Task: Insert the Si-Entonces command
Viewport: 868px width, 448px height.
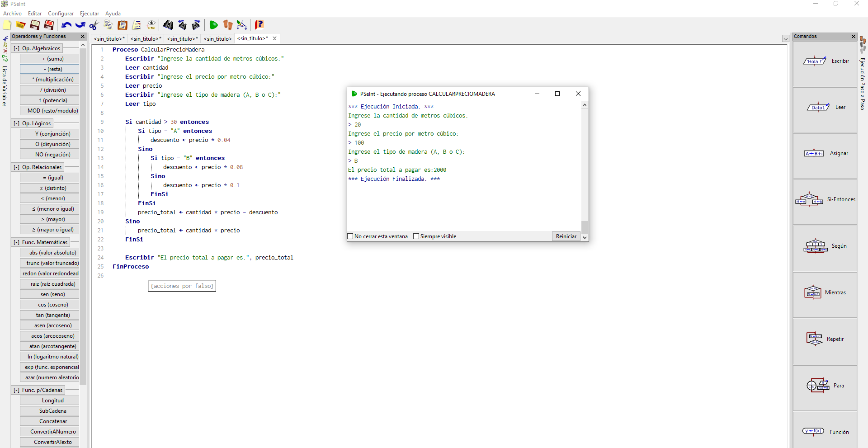Action: pos(825,199)
